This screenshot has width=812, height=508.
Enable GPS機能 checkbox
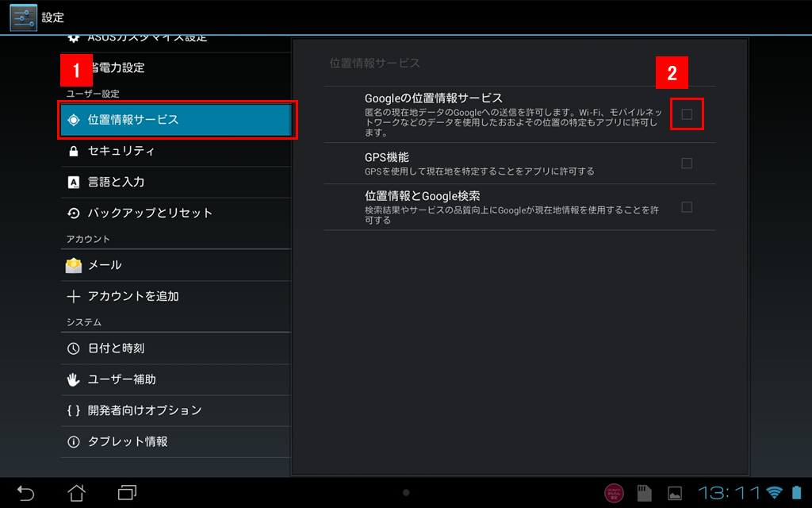[x=687, y=164]
